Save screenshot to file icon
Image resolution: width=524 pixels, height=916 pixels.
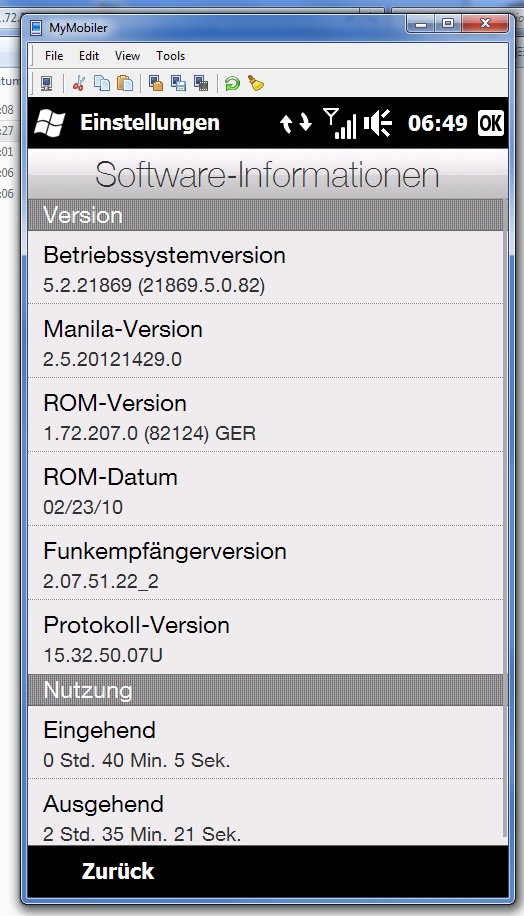click(178, 84)
